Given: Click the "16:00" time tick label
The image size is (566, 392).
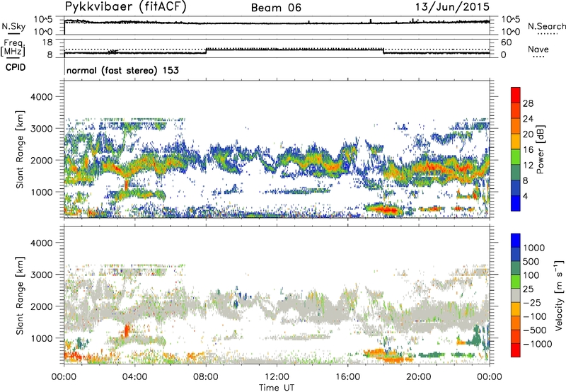Looking at the screenshot, I should (347, 377).
